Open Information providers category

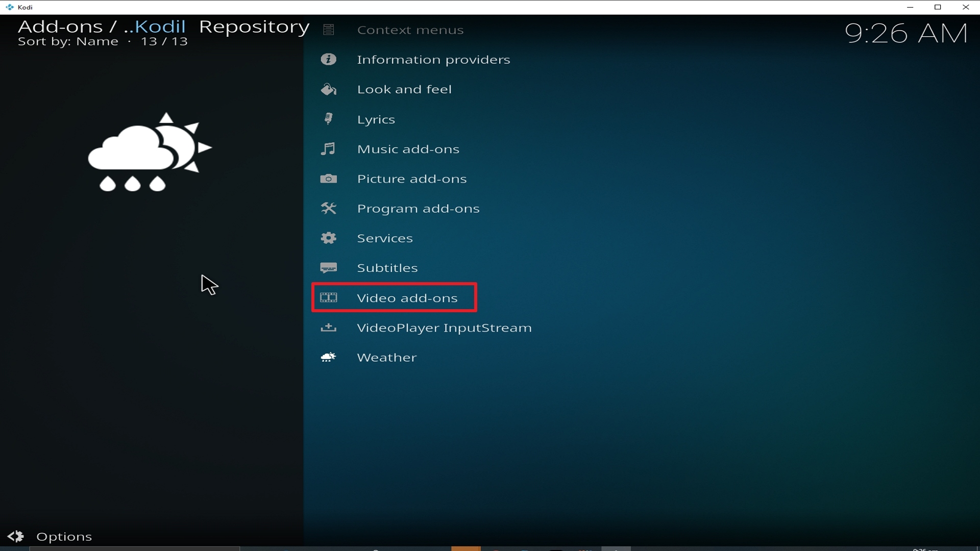click(x=433, y=60)
